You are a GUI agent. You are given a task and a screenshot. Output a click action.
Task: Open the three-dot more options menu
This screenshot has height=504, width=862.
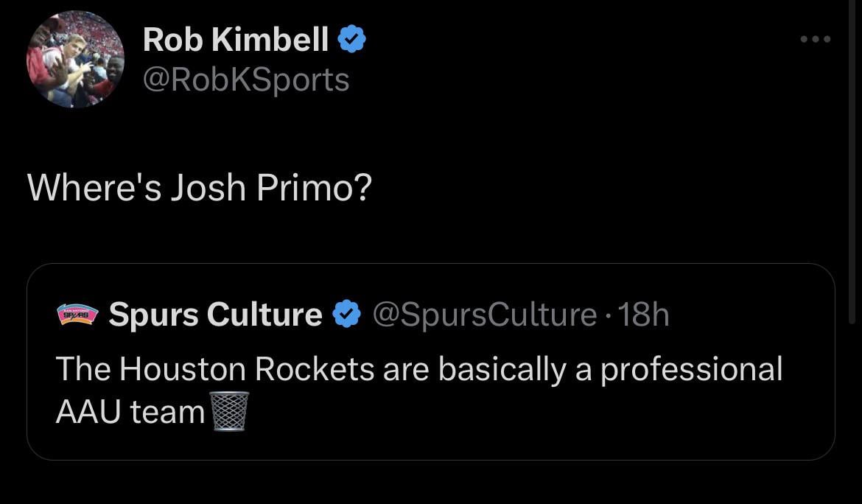point(816,39)
